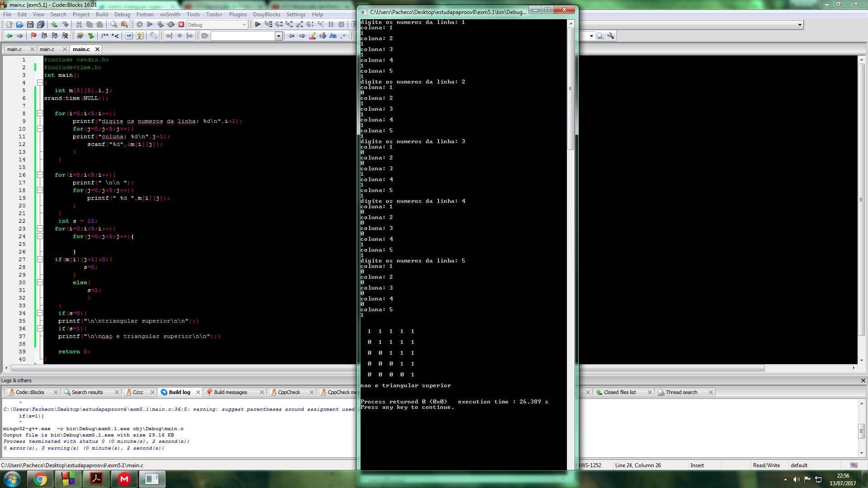868x488 pixels.
Task: Open the Windows Start button
Action: (12, 479)
